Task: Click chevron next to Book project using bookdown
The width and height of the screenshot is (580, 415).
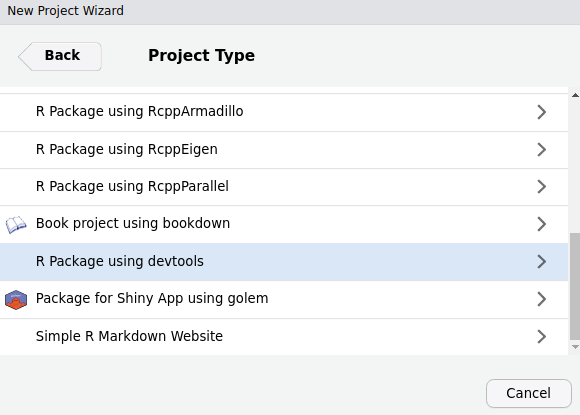Action: click(542, 224)
